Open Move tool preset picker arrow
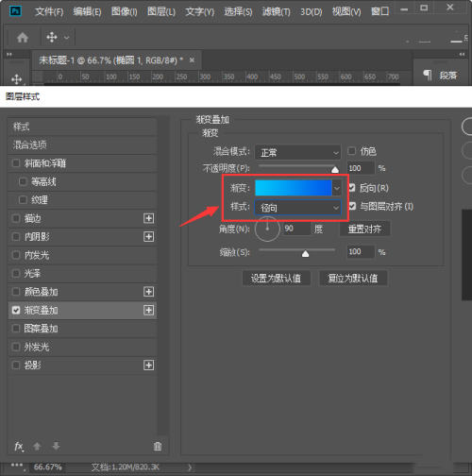Viewport: 472px width, 476px height. click(66, 38)
